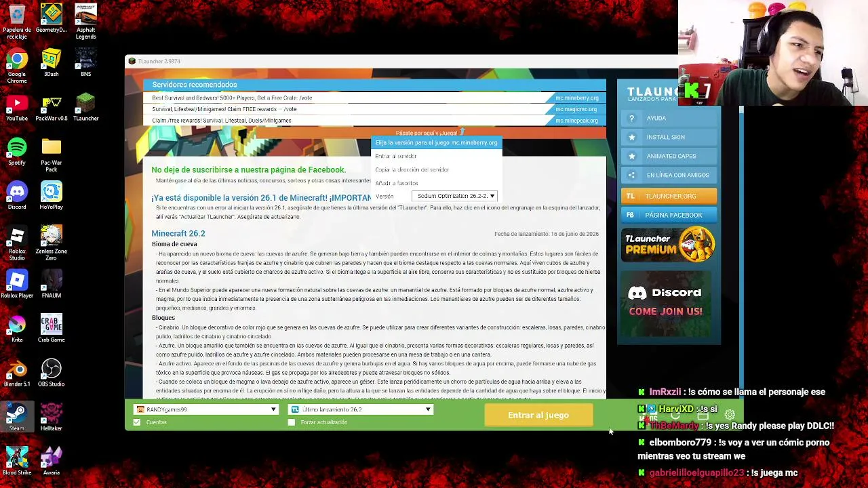Open the Página Facebook sidebar button
The height and width of the screenshot is (488, 868).
click(669, 215)
